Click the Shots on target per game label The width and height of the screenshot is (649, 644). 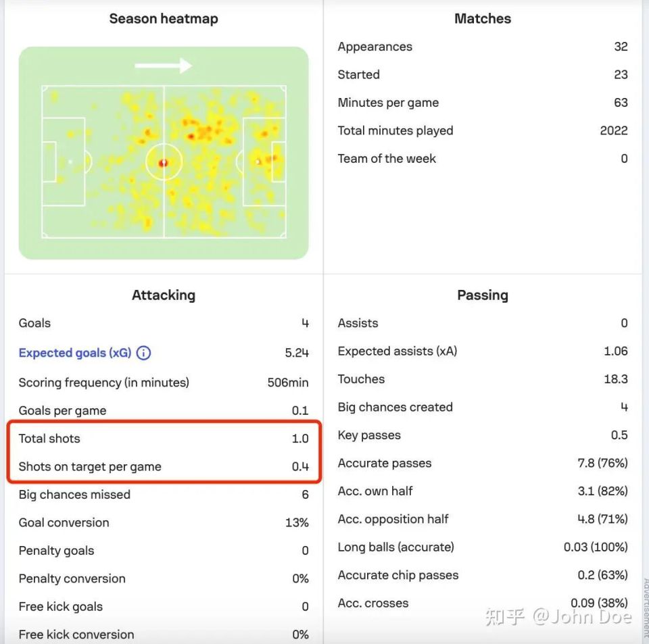tap(90, 466)
